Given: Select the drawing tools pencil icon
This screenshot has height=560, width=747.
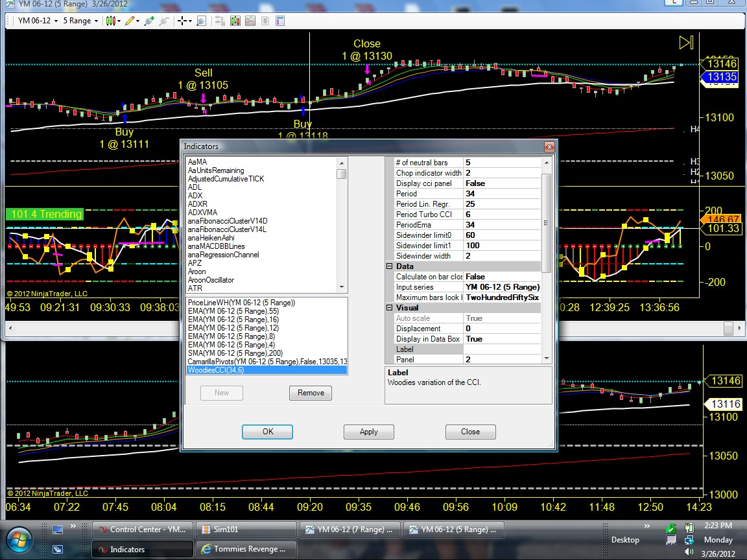Looking at the screenshot, I should point(129,21).
